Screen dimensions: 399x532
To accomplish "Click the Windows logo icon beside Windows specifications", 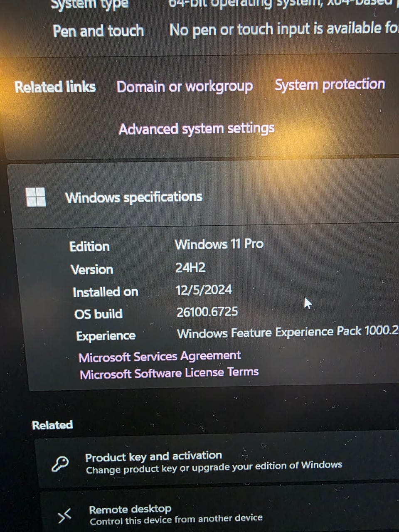I will (x=35, y=197).
